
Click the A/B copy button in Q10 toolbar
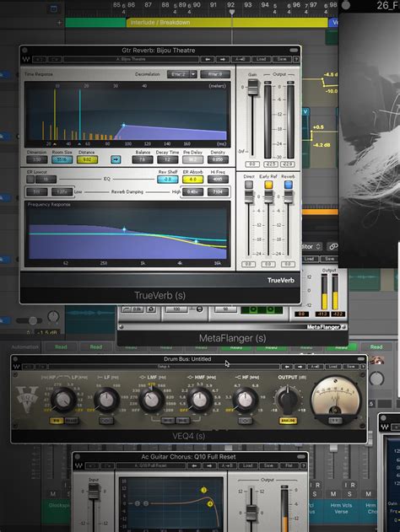[x=227, y=466]
